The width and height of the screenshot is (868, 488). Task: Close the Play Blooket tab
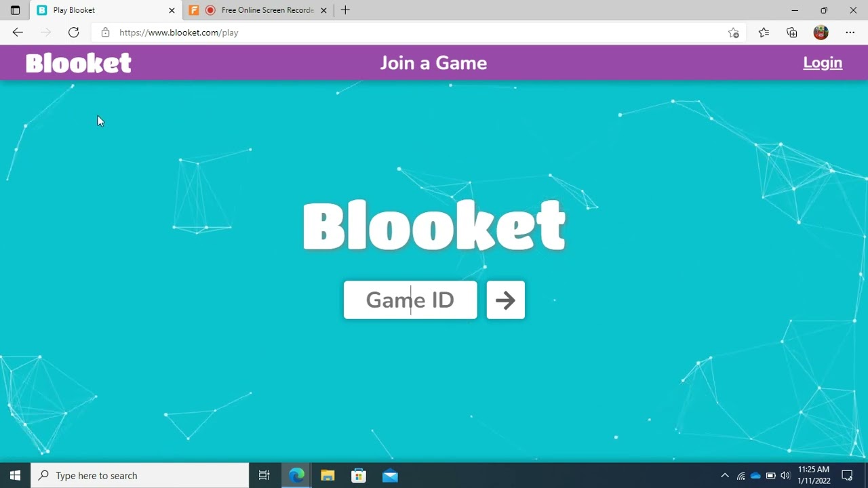click(x=172, y=10)
